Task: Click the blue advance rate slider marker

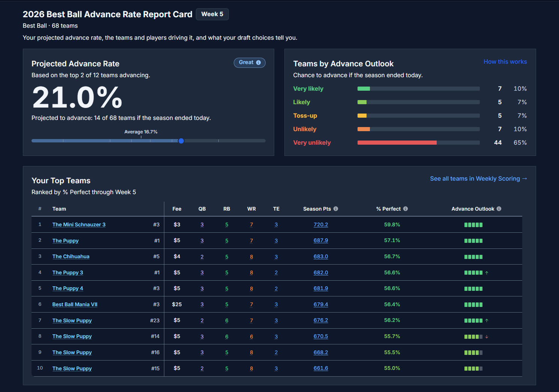Action: tap(181, 141)
